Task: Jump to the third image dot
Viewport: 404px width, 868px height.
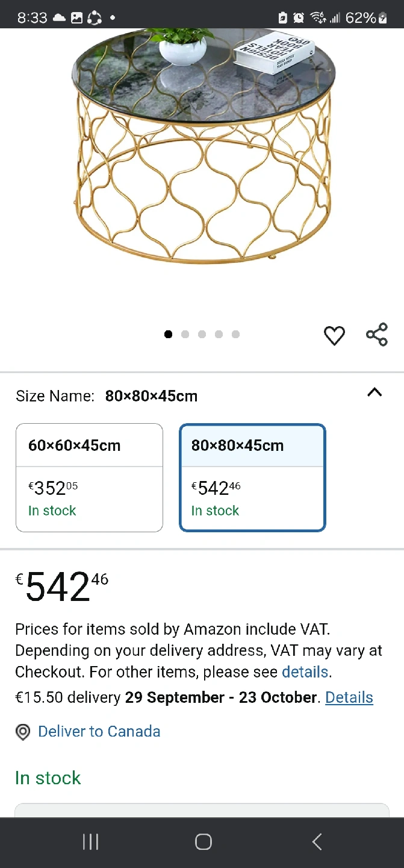Action: [202, 335]
